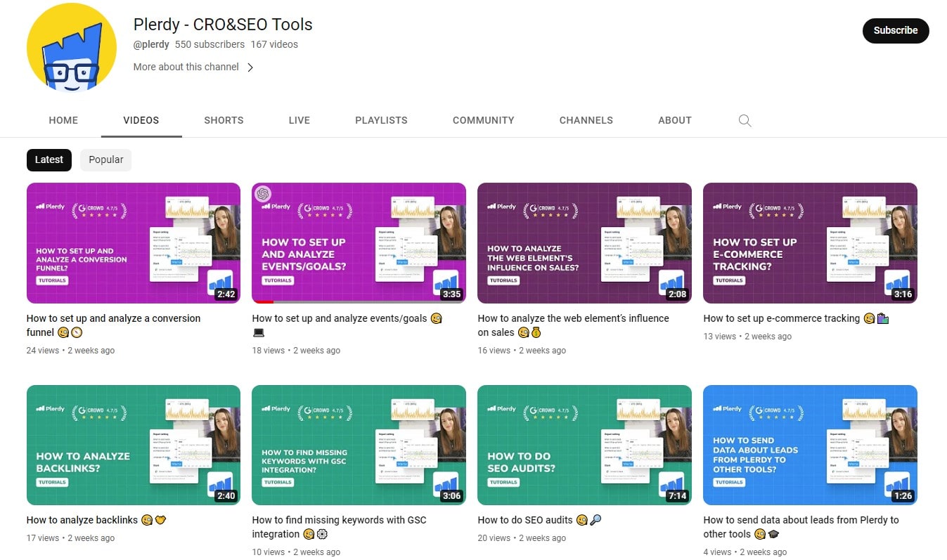Open 'More about this channel' link
The height and width of the screenshot is (560, 947).
pos(186,67)
